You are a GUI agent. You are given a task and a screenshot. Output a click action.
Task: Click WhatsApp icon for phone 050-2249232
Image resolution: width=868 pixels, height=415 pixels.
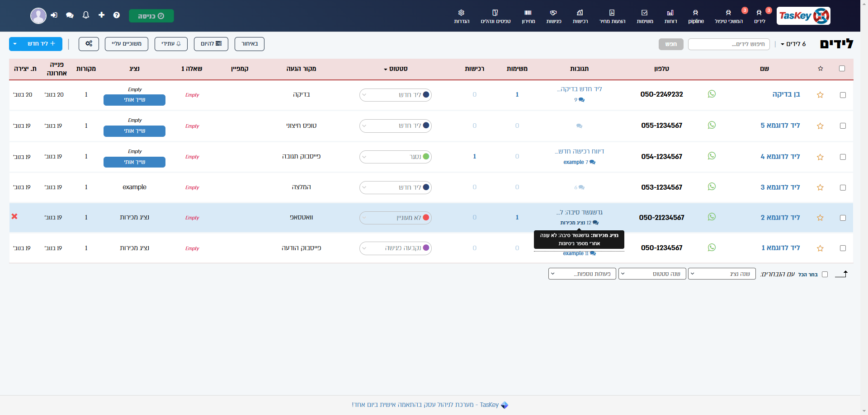[x=712, y=94]
